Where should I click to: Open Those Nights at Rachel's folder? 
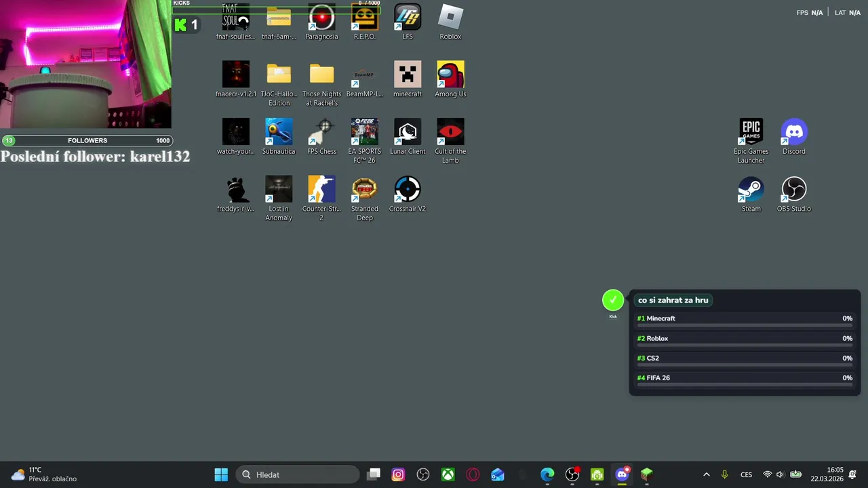pyautogui.click(x=321, y=84)
